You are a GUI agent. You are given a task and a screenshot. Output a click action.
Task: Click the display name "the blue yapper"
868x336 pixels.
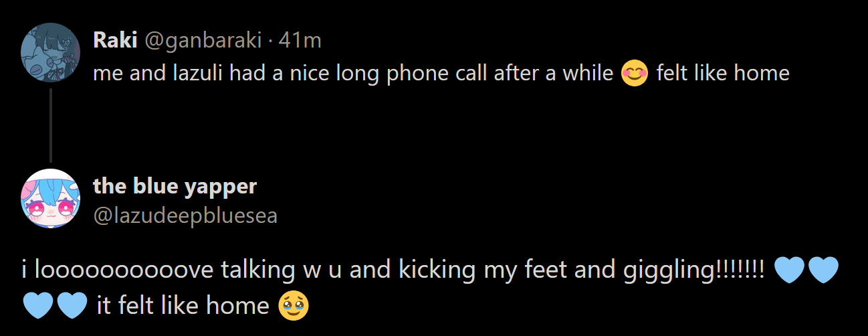(175, 186)
